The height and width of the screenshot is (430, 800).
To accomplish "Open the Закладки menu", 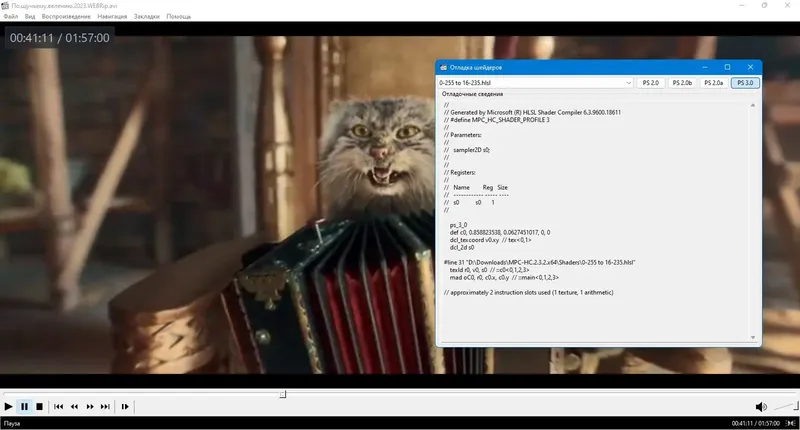I will click(x=146, y=16).
